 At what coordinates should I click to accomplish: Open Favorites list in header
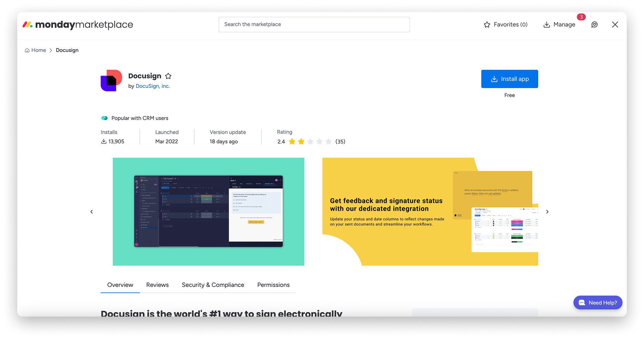pos(505,24)
